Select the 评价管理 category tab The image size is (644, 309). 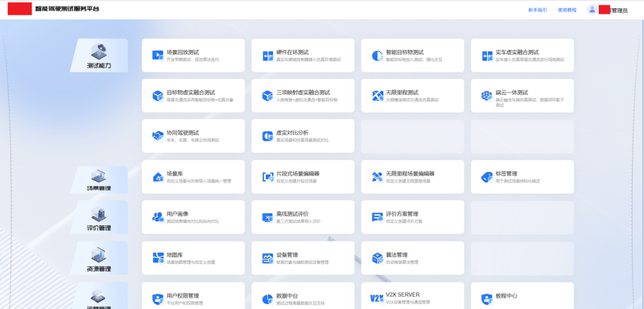(99, 217)
